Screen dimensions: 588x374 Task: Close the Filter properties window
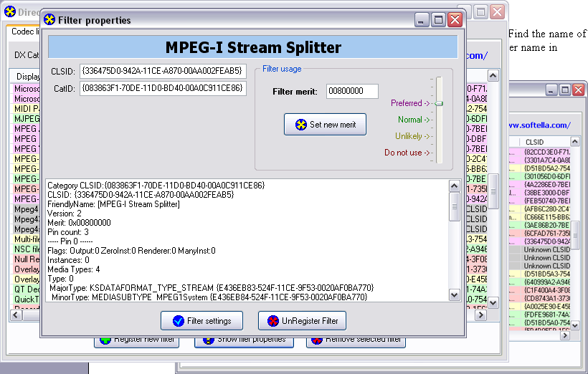click(x=455, y=20)
